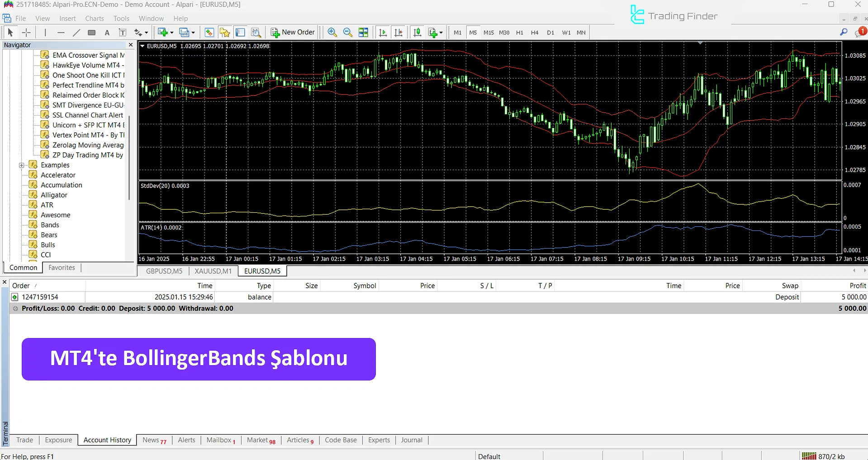The height and width of the screenshot is (460, 868).
Task: Click the arrows objects icon
Action: 138,33
